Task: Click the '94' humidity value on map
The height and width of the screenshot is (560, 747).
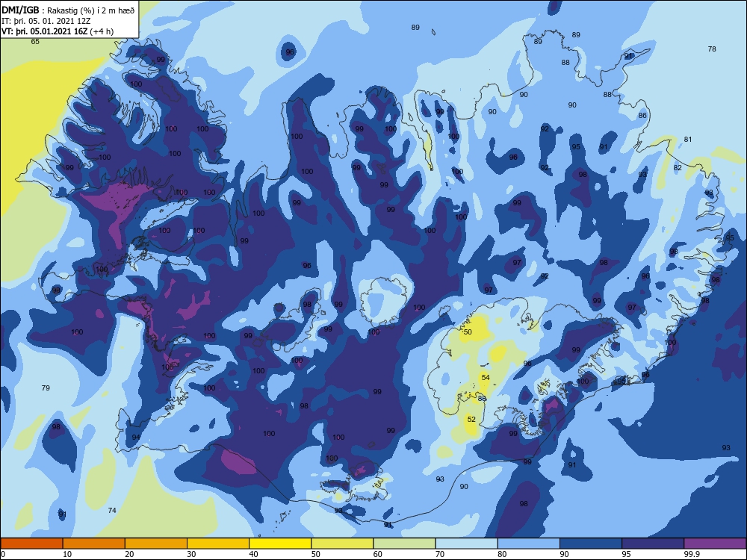Action: pos(136,438)
